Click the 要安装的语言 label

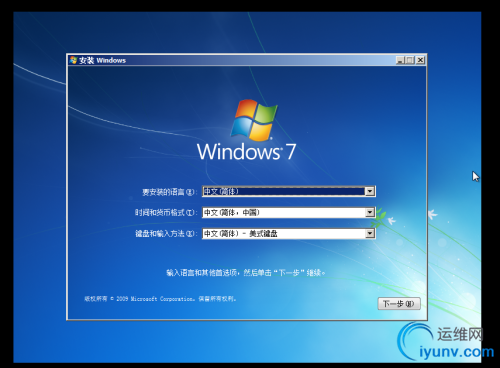[x=169, y=192]
